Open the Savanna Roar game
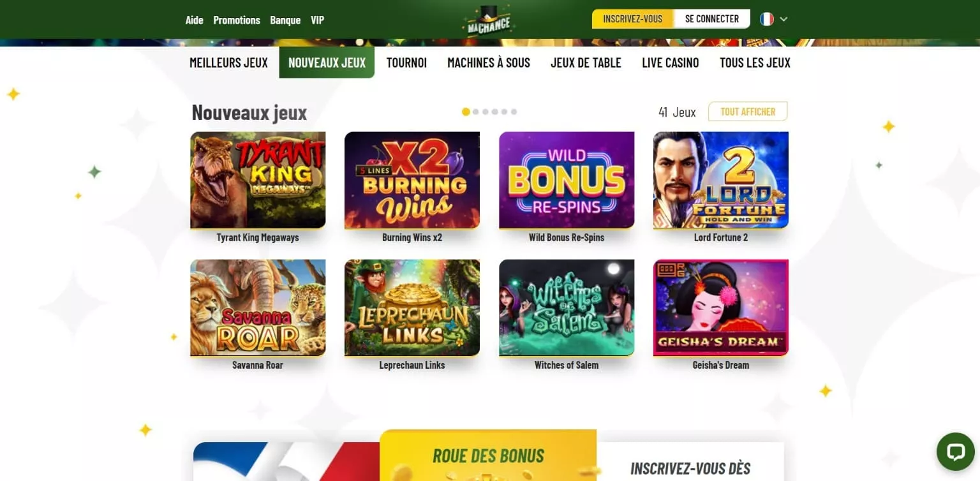 pos(258,307)
